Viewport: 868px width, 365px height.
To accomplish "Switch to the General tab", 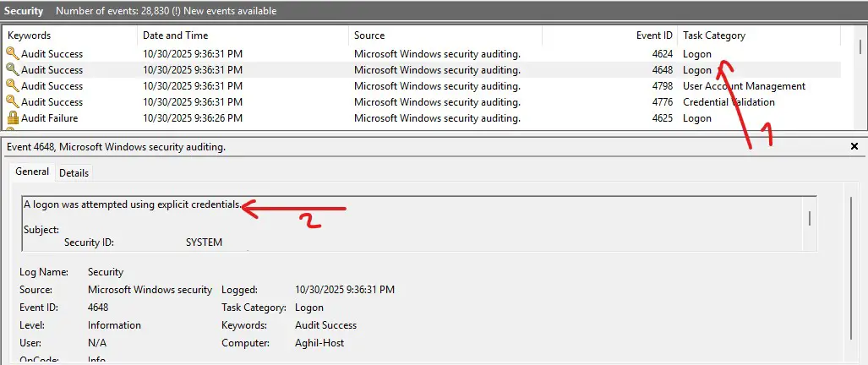I will (32, 172).
